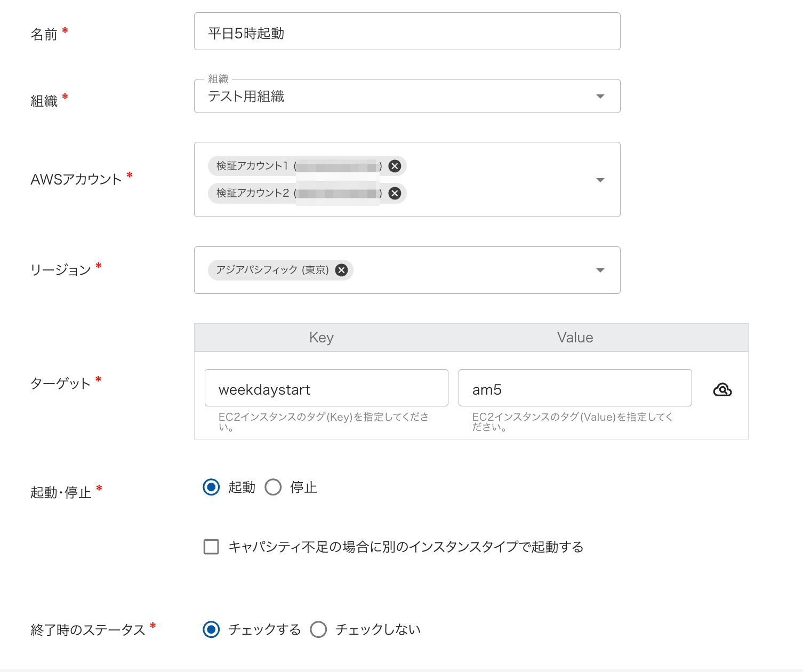Click the cloud search icon beside Value
This screenshot has width=803, height=672.
point(722,390)
